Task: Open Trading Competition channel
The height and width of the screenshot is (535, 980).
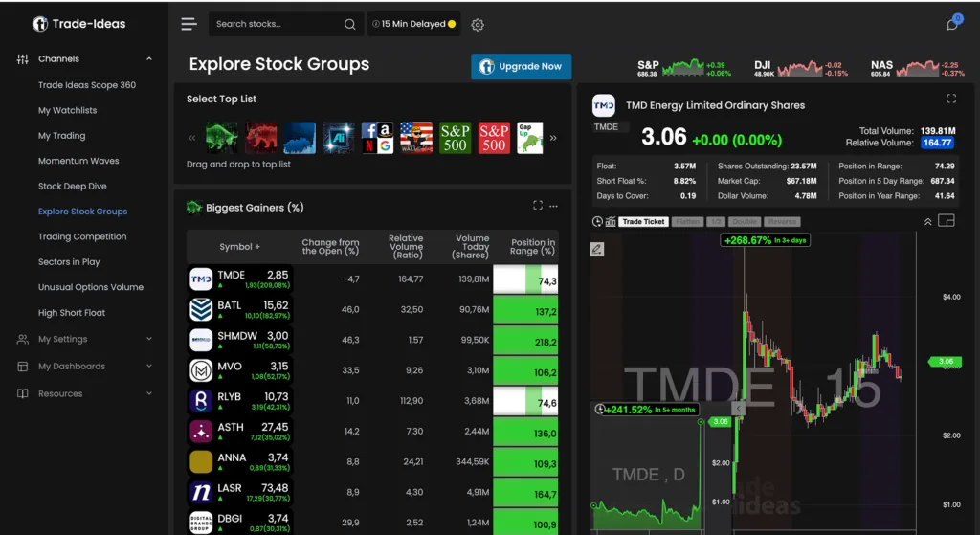Action: (82, 237)
